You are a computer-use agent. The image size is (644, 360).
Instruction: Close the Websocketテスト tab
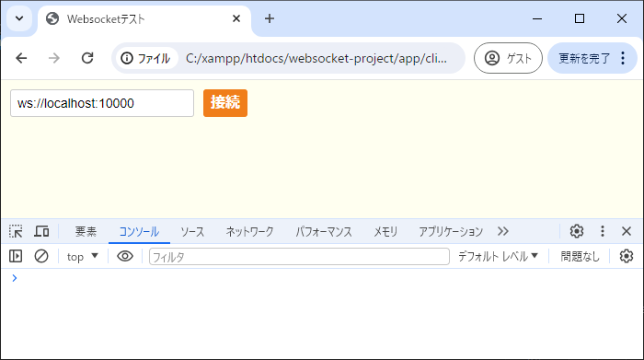tap(236, 18)
